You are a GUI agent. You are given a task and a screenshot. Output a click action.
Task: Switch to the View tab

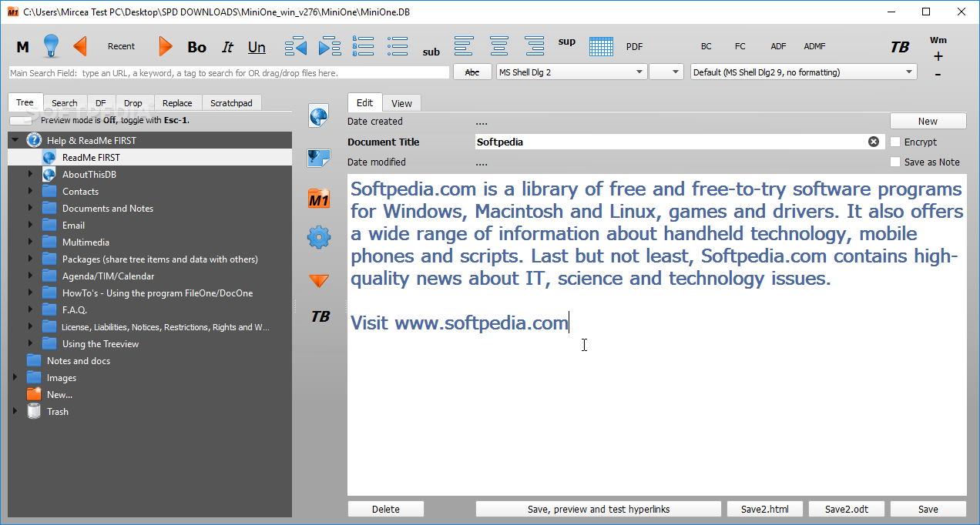coord(401,103)
